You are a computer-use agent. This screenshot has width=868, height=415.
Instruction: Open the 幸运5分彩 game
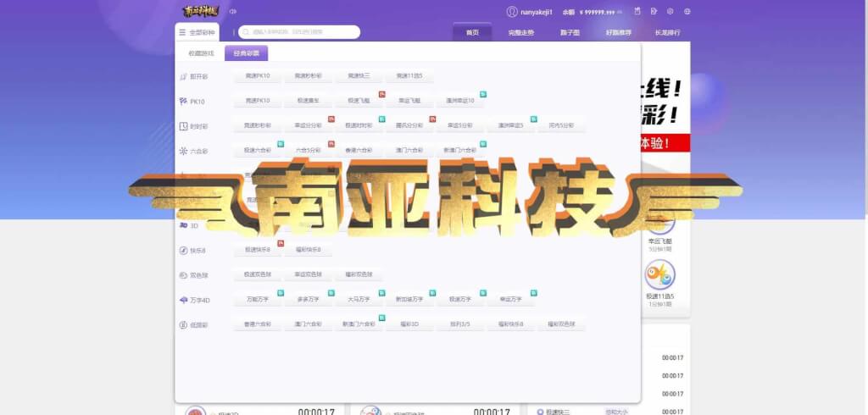460,125
